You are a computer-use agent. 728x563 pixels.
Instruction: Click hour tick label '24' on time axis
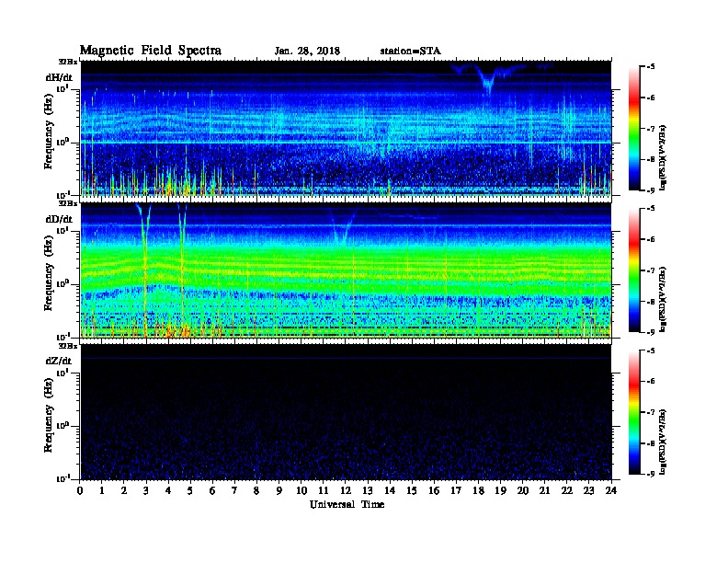click(x=611, y=490)
